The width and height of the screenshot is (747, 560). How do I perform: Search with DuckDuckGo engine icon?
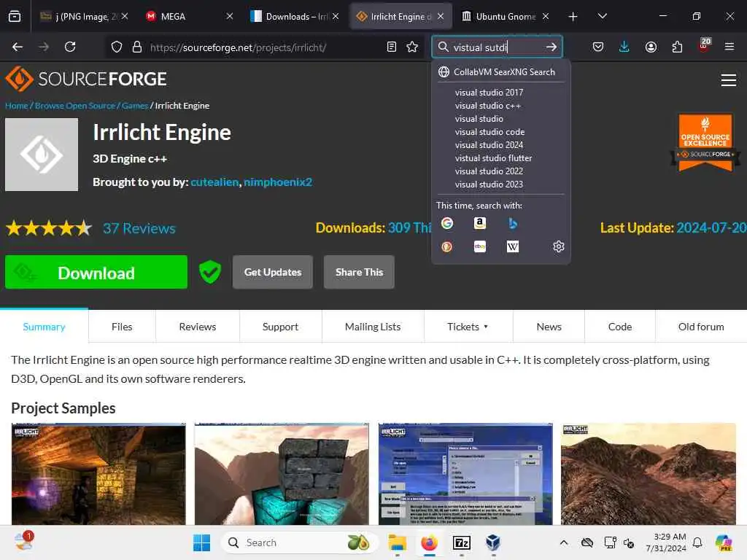[447, 246]
